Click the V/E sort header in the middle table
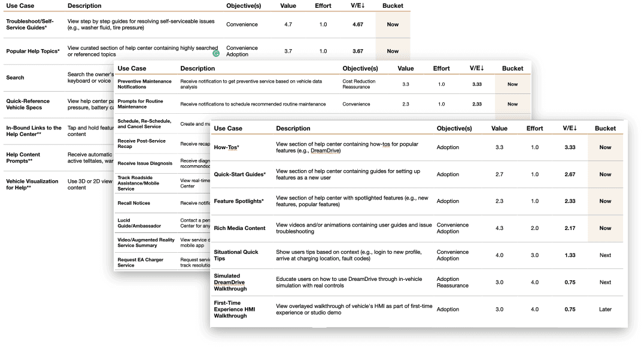The width and height of the screenshot is (644, 348). point(477,68)
